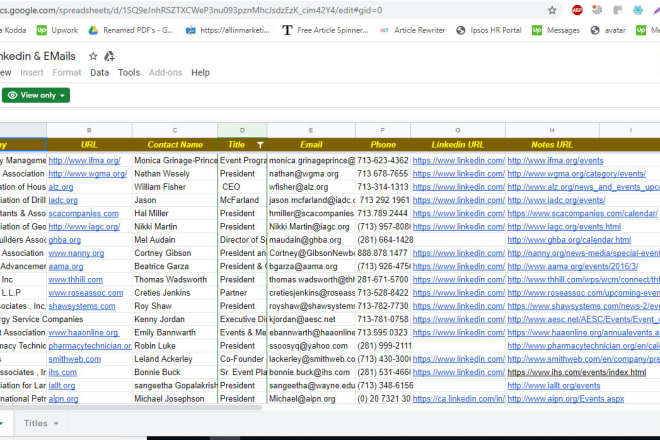Switch to the Titles sheet tab
The width and height of the screenshot is (660, 440).
(x=36, y=423)
